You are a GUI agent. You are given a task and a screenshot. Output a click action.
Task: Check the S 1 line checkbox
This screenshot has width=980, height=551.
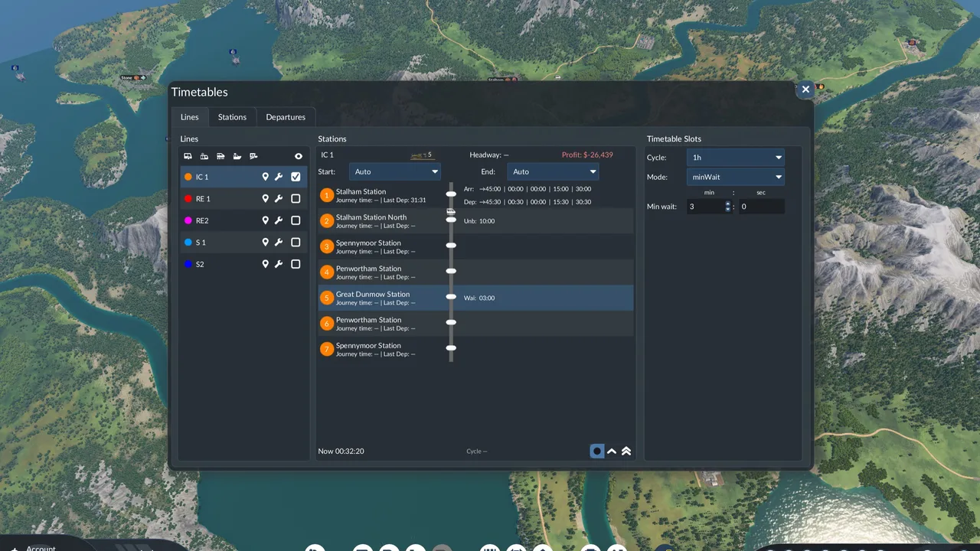pos(296,243)
